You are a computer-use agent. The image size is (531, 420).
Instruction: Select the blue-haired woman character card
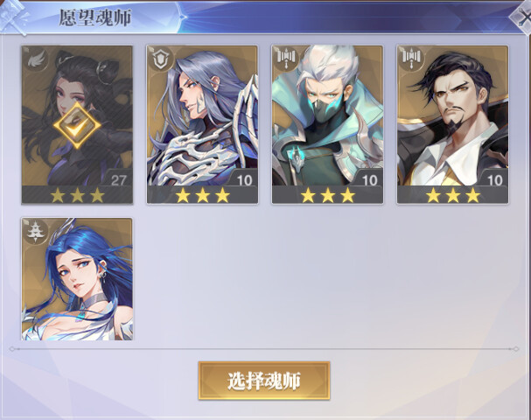77,279
